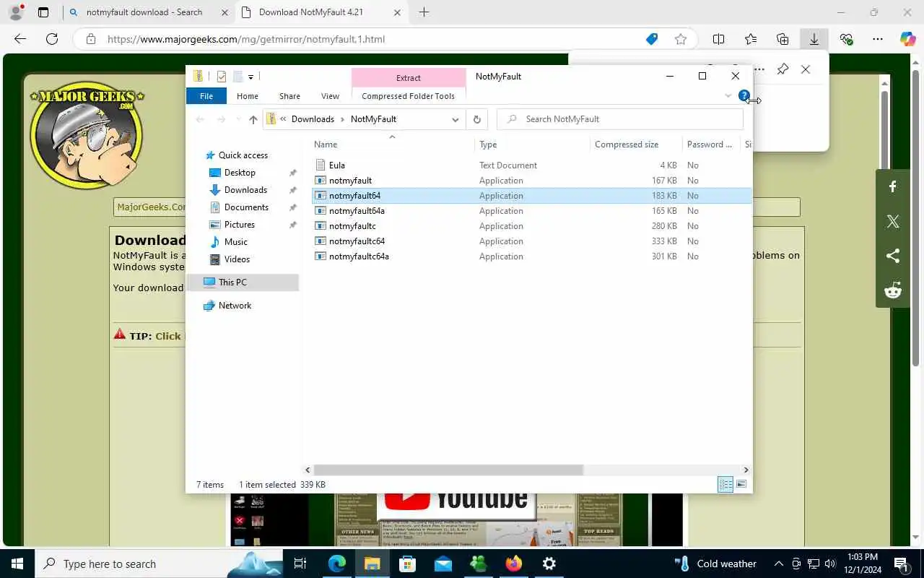Open the address bar previous locations dropdown

pyautogui.click(x=455, y=119)
